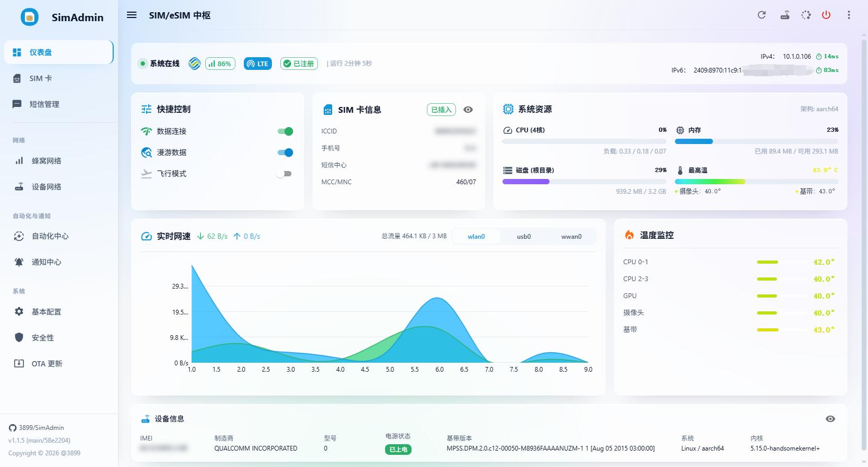Reveal SIM card info with eye icon

click(x=468, y=110)
